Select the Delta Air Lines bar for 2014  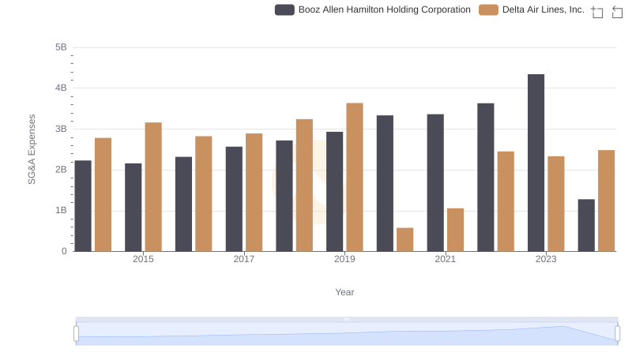(x=103, y=195)
